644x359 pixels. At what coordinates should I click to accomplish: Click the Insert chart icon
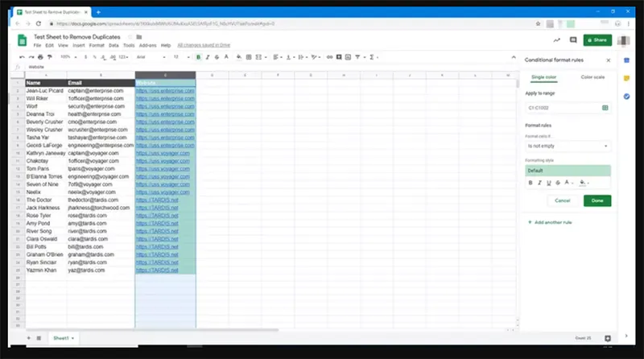(x=348, y=57)
